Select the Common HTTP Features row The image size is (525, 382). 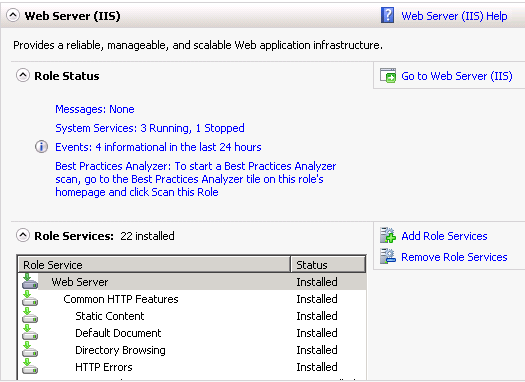192,299
